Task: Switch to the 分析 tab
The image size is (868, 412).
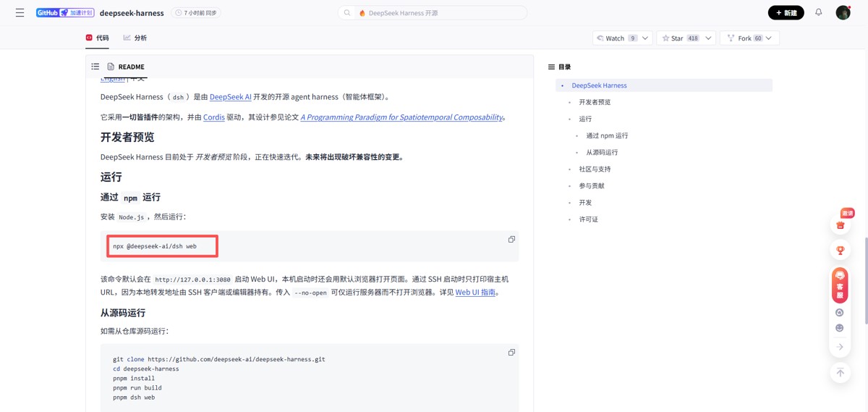Action: click(135, 38)
